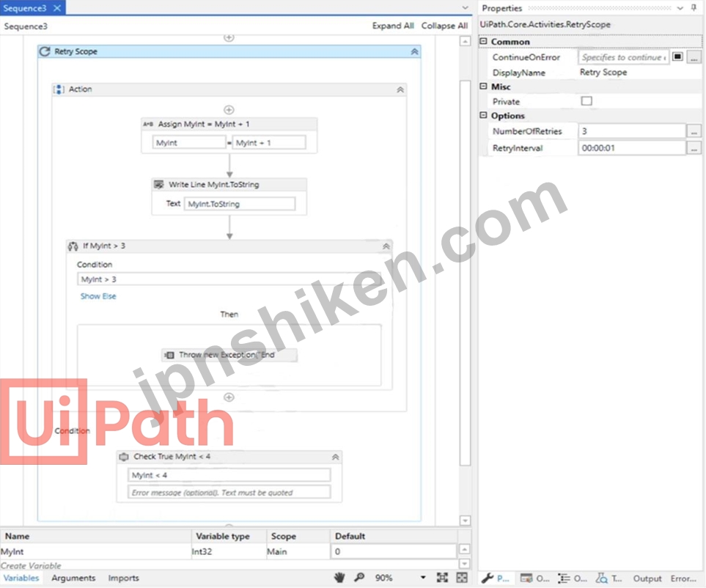Viewport: 706px width, 588px height.
Task: Click Show Else in the If activity
Action: pyautogui.click(x=98, y=296)
